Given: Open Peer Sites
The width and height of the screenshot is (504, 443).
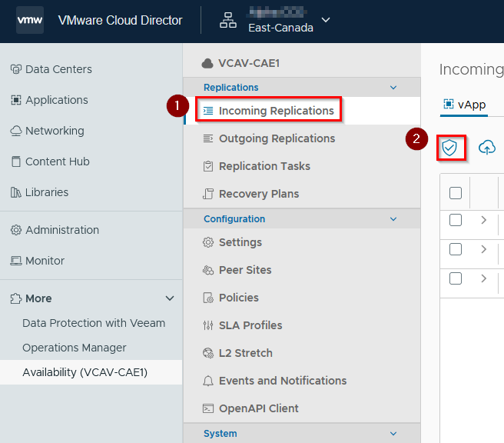Looking at the screenshot, I should click(245, 270).
